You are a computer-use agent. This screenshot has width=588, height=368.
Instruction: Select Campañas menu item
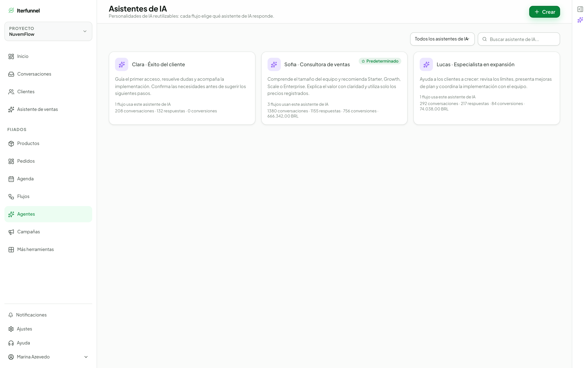point(48,232)
